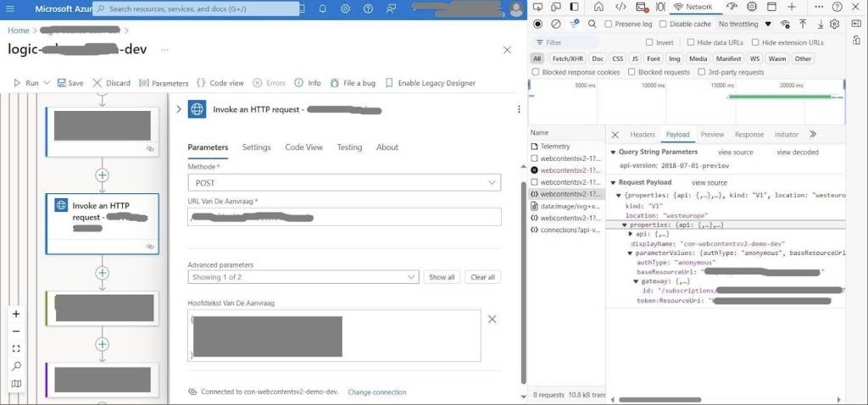
Task: Open Azure help question mark icon
Action: pyautogui.click(x=368, y=8)
